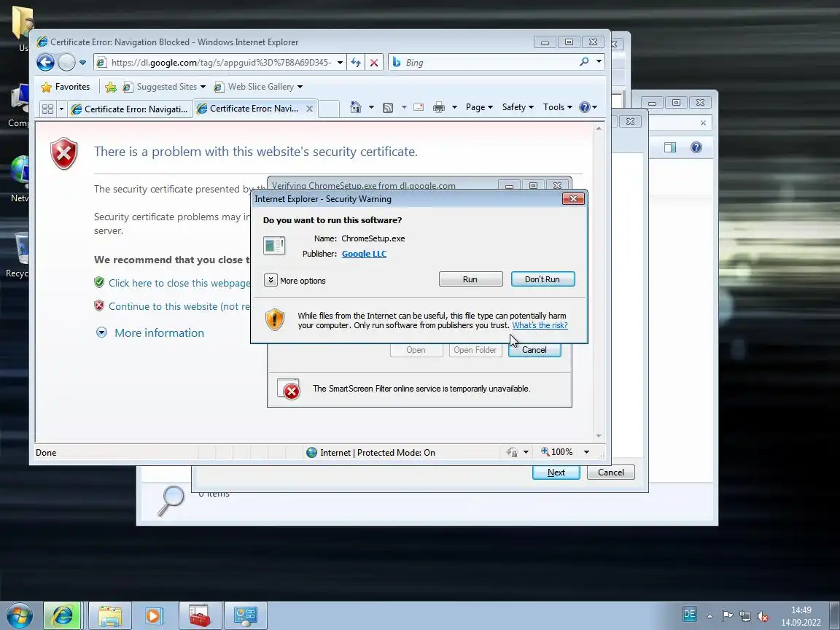This screenshot has height=630, width=840.
Task: Open the Safety menu
Action: point(518,107)
